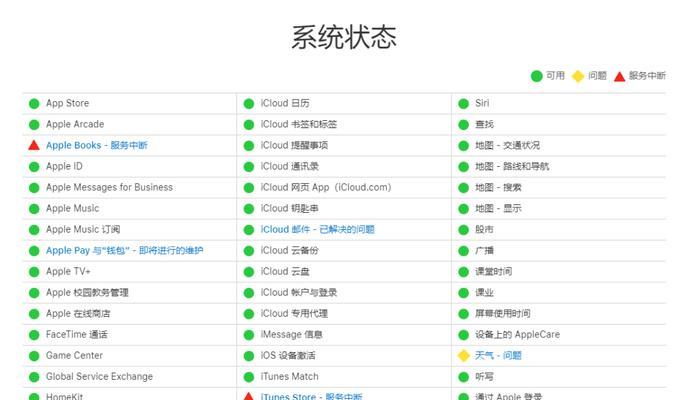The image size is (679, 400).
Task: Click the green dot beside iCloud 邮件
Action: [249, 230]
